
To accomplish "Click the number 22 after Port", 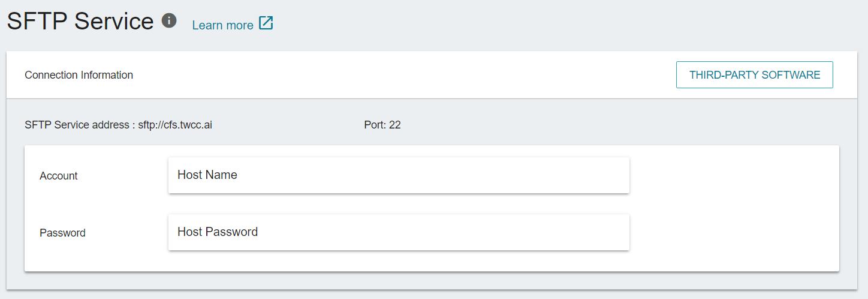I will (395, 125).
